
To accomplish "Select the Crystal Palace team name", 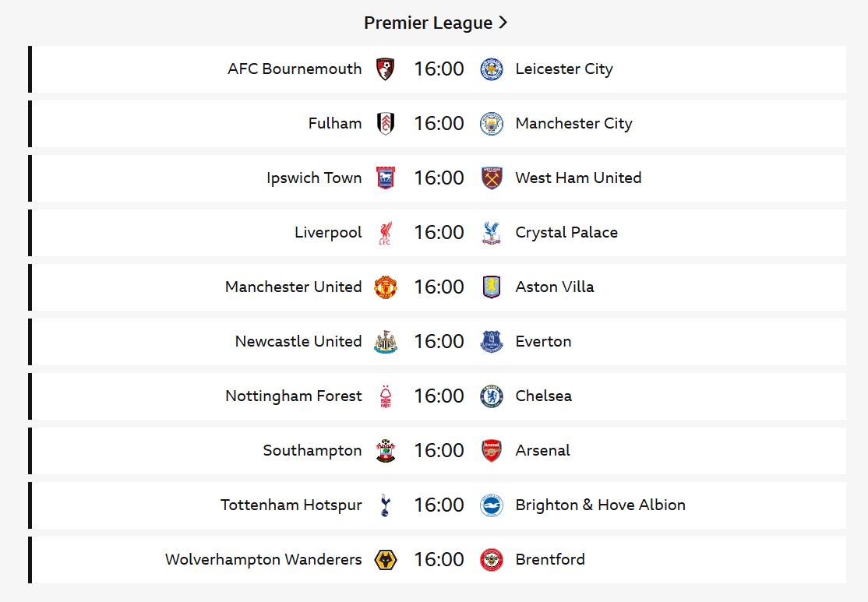I will point(566,232).
